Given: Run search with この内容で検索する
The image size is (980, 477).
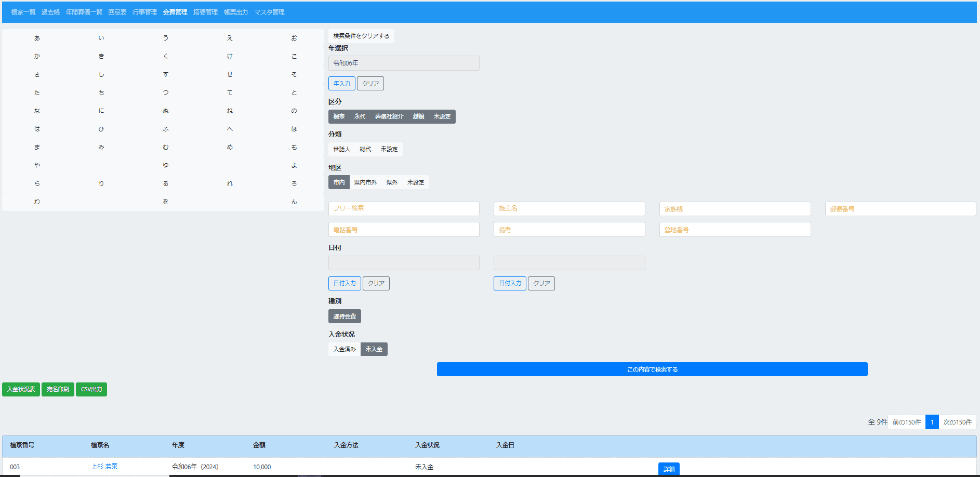Looking at the screenshot, I should (652, 369).
